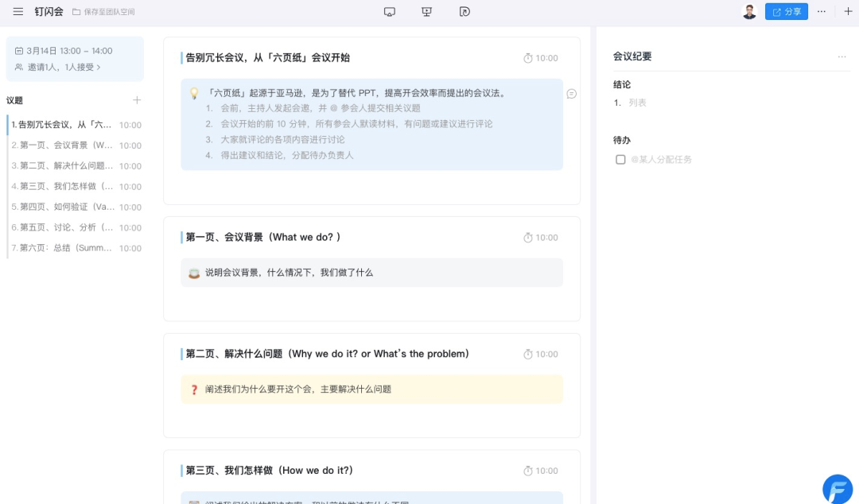Viewport: 859px width, 504px height.
Task: Select agenda item 2. 第一页、会议背景 in sidebar
Action: (75, 145)
